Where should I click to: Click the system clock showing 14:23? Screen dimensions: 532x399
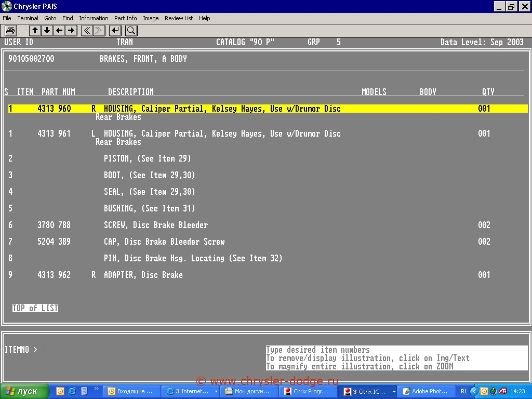pos(518,392)
